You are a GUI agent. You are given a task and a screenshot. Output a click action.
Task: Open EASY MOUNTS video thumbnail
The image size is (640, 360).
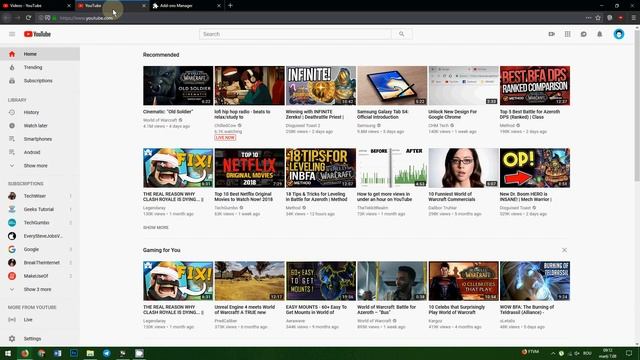(x=321, y=281)
